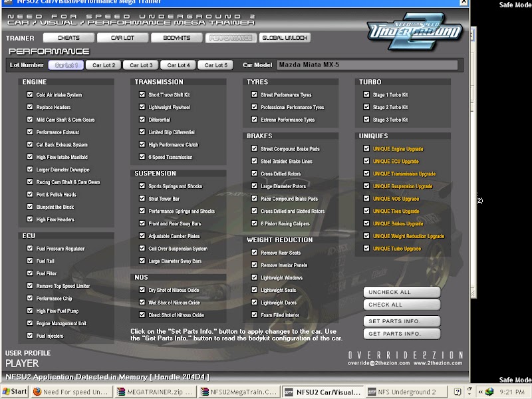Uncheck Stage 3 Turbo Kit
The width and height of the screenshot is (532, 399).
pos(366,120)
